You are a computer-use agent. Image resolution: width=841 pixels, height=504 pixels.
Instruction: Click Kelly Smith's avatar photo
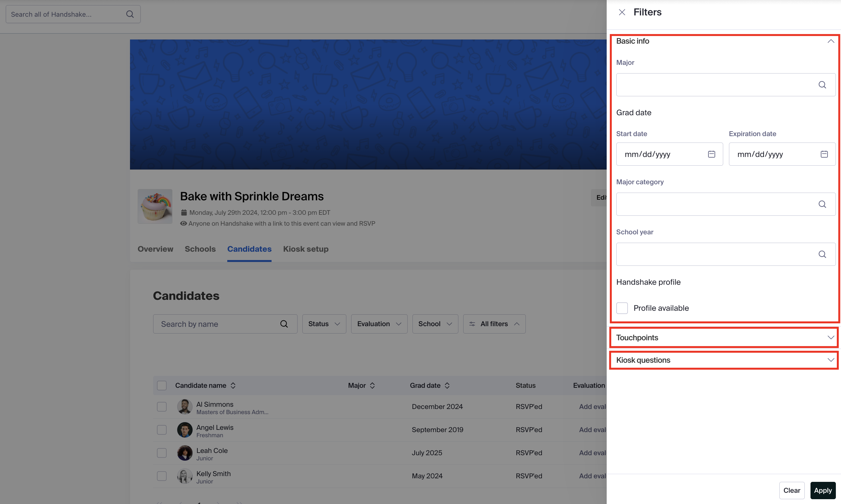[185, 476]
